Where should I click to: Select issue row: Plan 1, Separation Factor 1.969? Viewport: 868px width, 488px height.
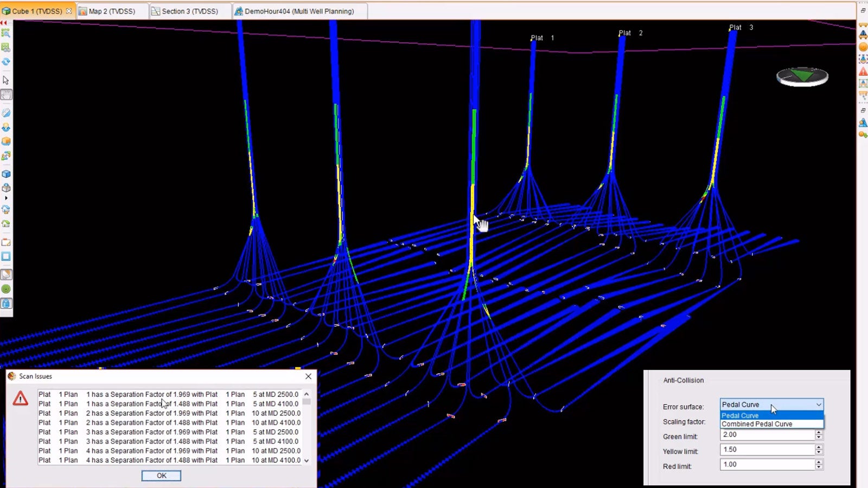tap(169, 394)
